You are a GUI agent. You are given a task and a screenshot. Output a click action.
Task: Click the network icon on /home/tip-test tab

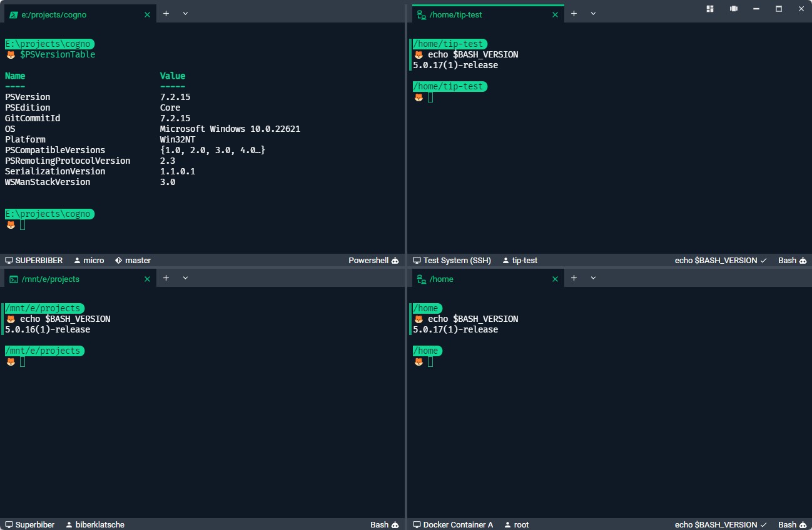(x=421, y=14)
